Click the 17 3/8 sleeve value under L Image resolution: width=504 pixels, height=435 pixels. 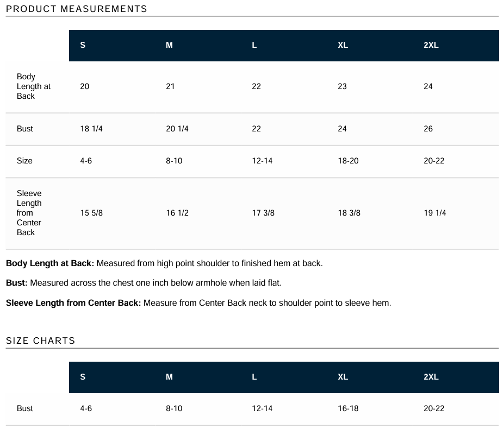tap(263, 213)
